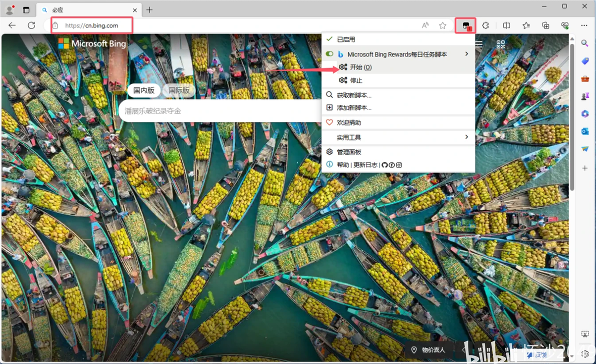Go back with the back arrow
The width and height of the screenshot is (596, 364).
point(12,25)
